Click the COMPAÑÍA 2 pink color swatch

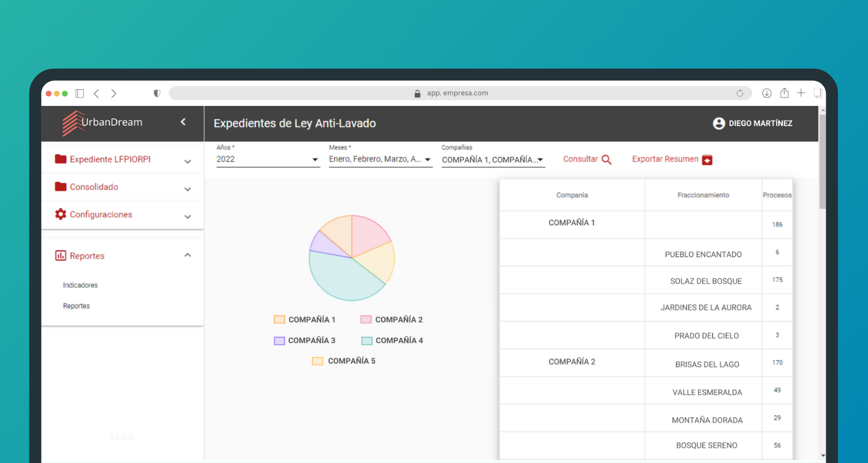(366, 319)
